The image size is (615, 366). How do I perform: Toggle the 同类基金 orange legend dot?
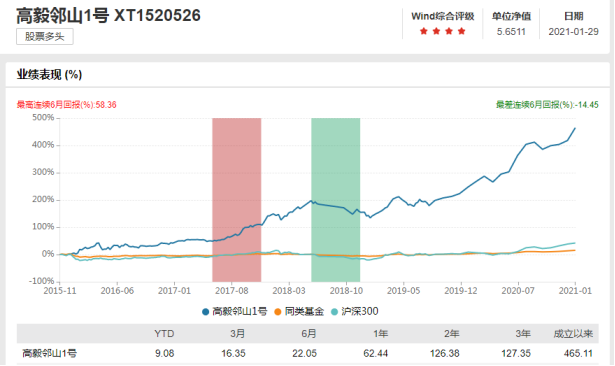tap(278, 312)
